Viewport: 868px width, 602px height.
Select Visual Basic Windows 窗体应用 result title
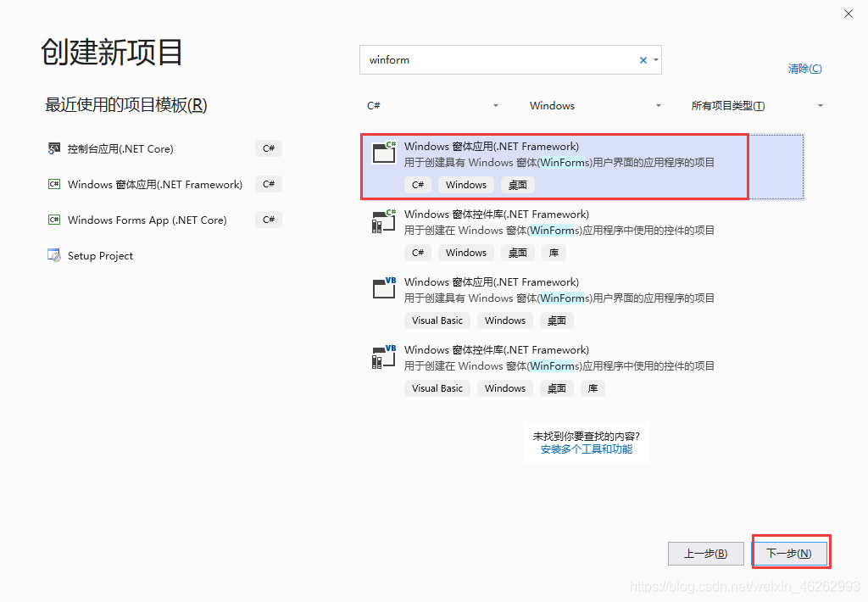[492, 281]
